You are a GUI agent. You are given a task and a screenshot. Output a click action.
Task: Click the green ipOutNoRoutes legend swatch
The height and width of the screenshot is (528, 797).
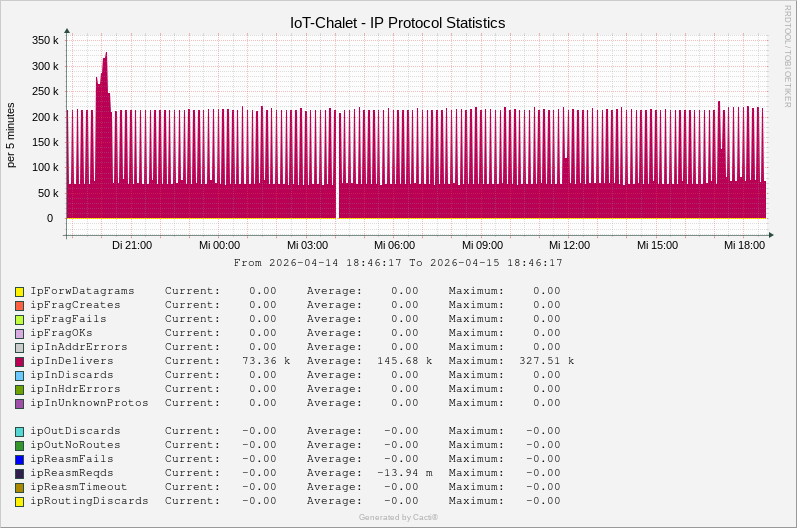click(19, 446)
